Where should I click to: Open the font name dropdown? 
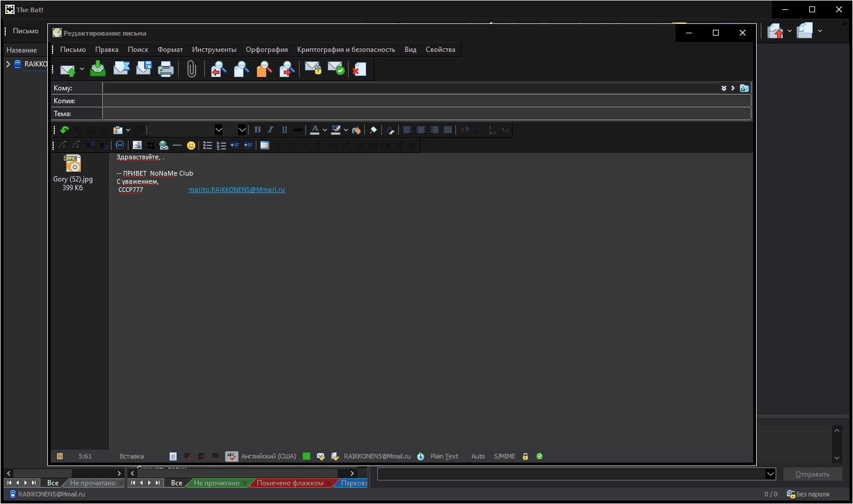[x=219, y=130]
